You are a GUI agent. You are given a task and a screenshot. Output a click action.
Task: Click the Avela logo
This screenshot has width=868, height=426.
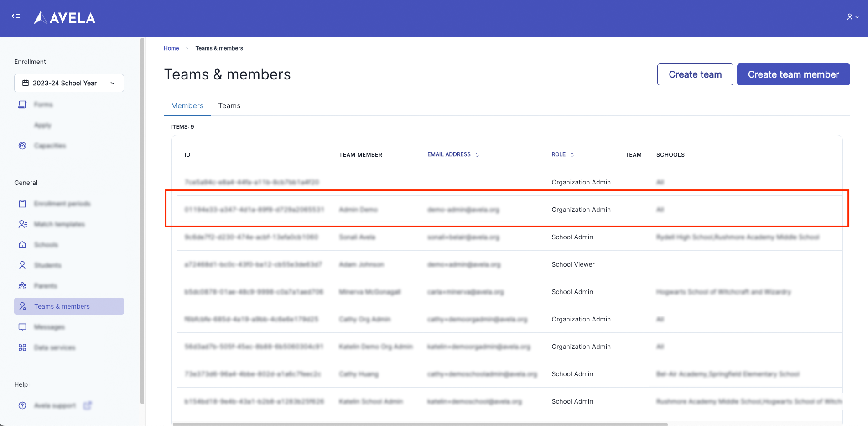[x=65, y=18]
